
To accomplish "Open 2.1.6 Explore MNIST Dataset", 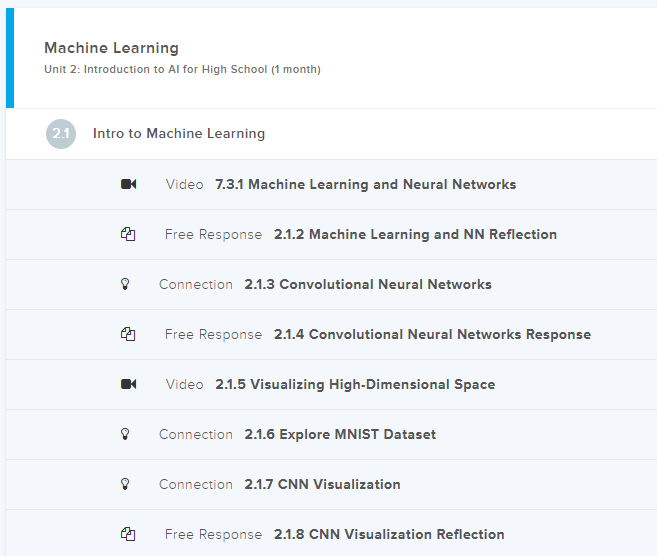I will 339,435.
